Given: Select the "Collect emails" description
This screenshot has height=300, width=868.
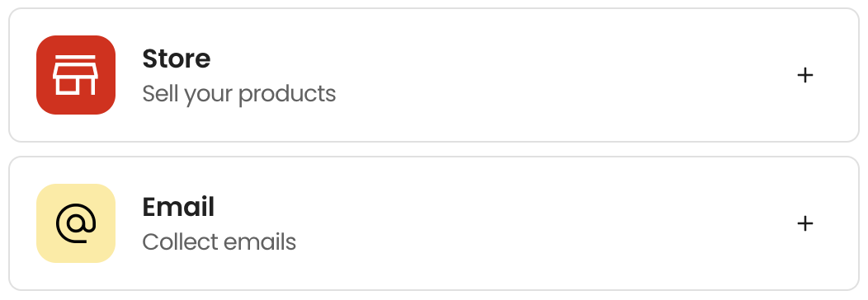Looking at the screenshot, I should [x=219, y=242].
